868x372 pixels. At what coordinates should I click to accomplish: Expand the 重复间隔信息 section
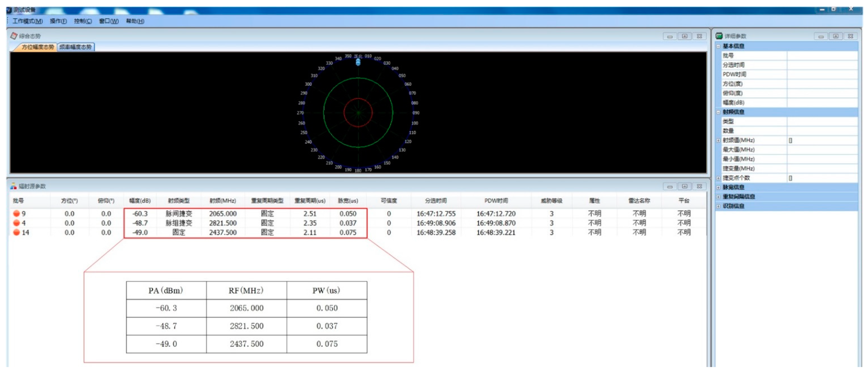[718, 197]
